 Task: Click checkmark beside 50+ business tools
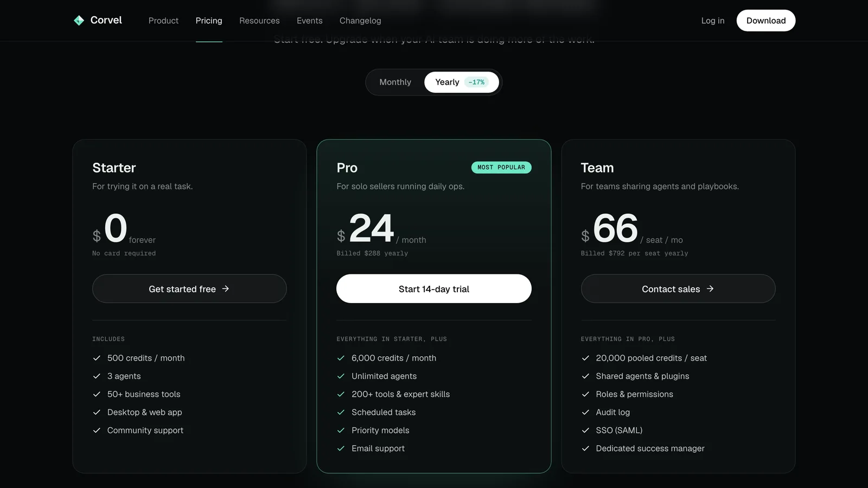click(x=97, y=394)
